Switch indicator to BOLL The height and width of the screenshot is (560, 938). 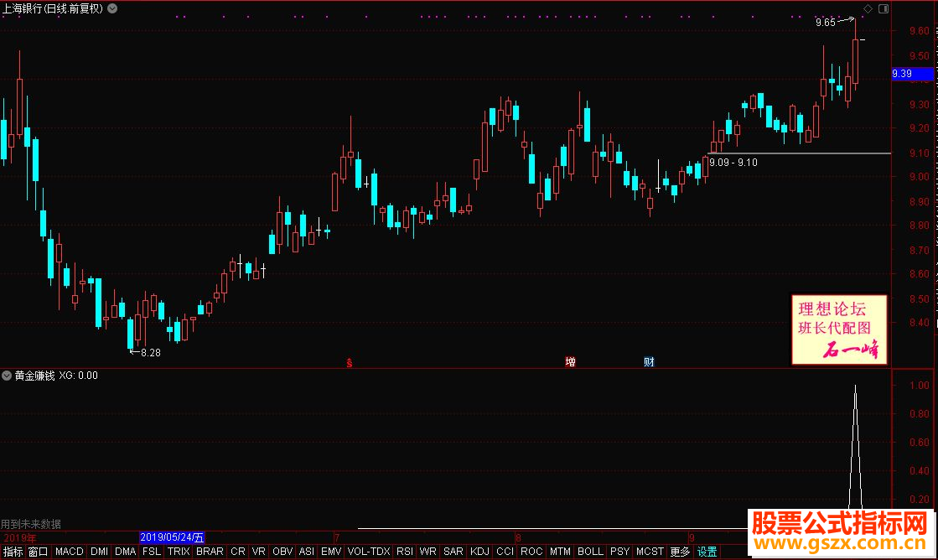coord(590,552)
